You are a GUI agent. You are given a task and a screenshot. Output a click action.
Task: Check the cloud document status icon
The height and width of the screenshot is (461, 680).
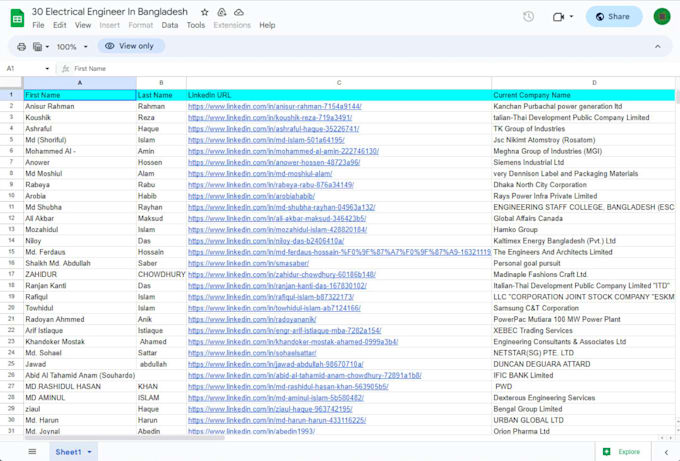click(239, 12)
